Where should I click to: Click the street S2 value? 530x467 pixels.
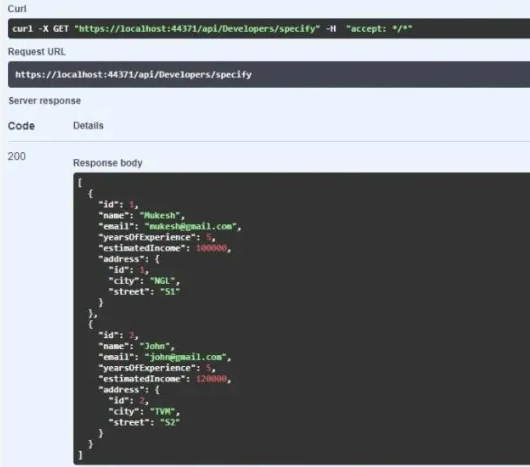click(170, 422)
